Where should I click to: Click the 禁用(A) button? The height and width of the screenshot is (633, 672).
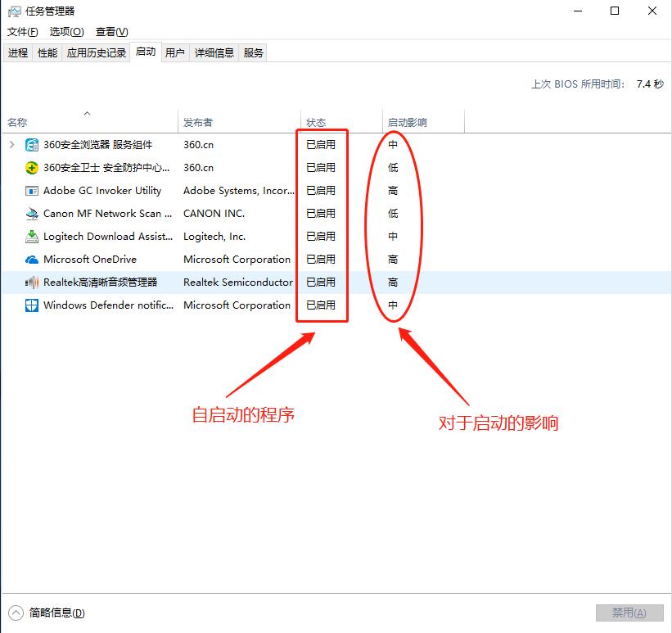tap(629, 612)
